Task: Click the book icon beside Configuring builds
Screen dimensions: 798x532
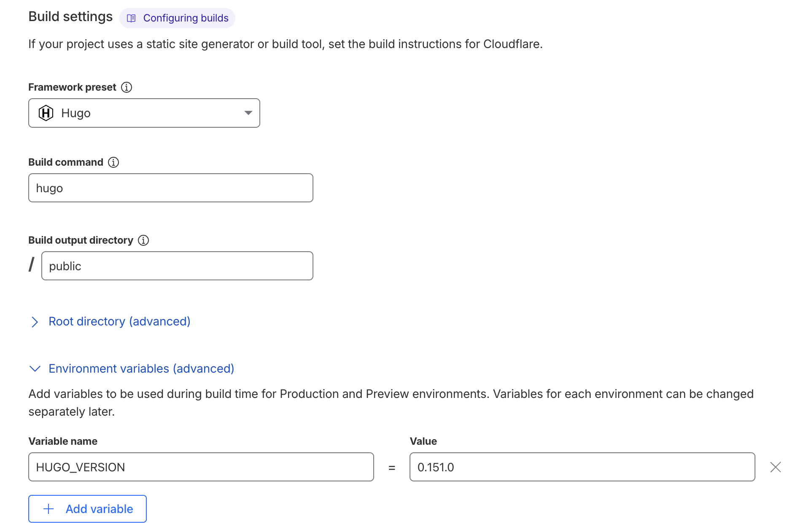Action: tap(131, 18)
